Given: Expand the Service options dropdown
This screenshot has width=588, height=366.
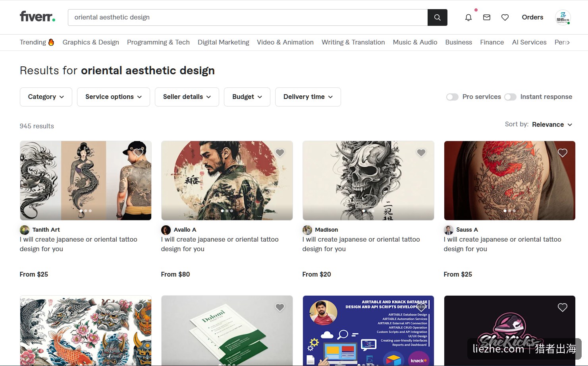Looking at the screenshot, I should [x=114, y=97].
